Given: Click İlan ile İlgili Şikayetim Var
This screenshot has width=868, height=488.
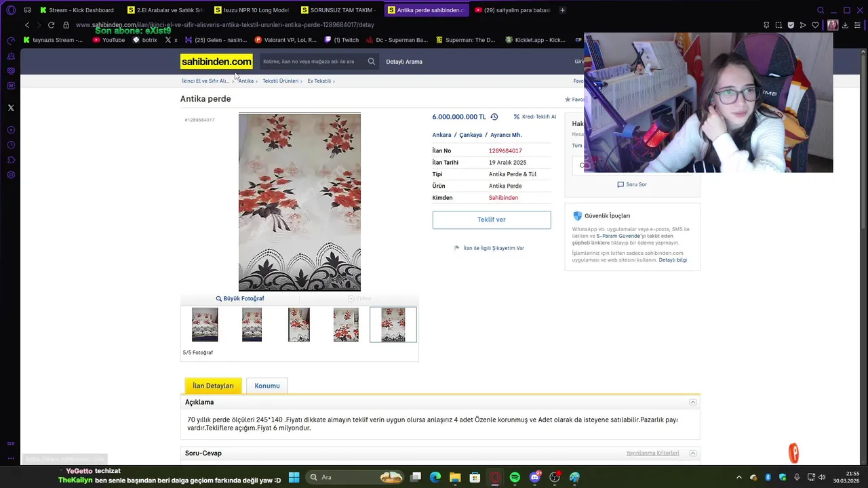Looking at the screenshot, I should coord(490,248).
